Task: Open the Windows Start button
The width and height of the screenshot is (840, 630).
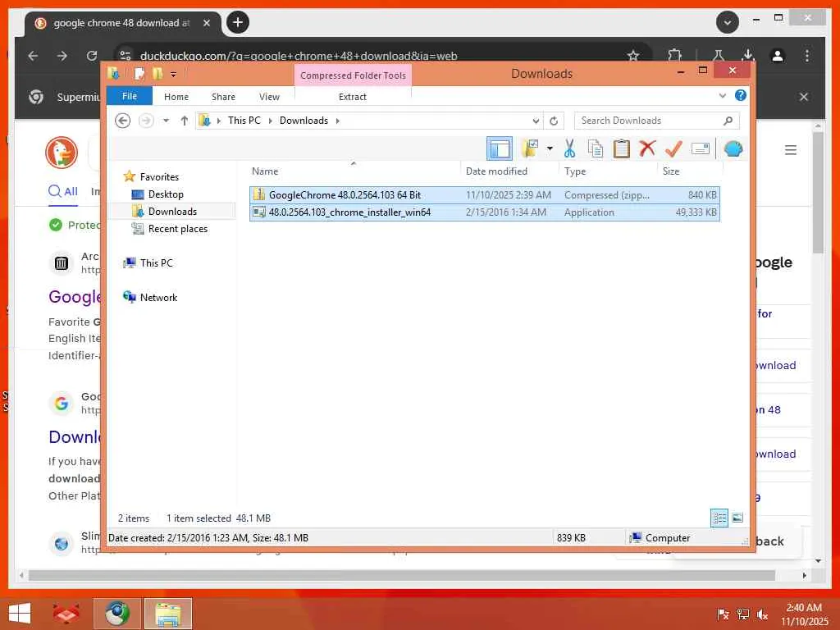Action: [20, 614]
